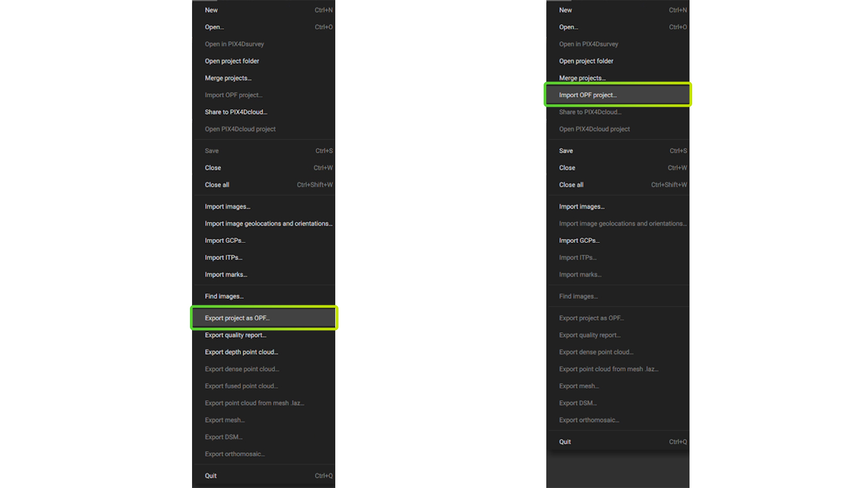
Task: Select Close all in the left menu
Action: click(x=264, y=185)
